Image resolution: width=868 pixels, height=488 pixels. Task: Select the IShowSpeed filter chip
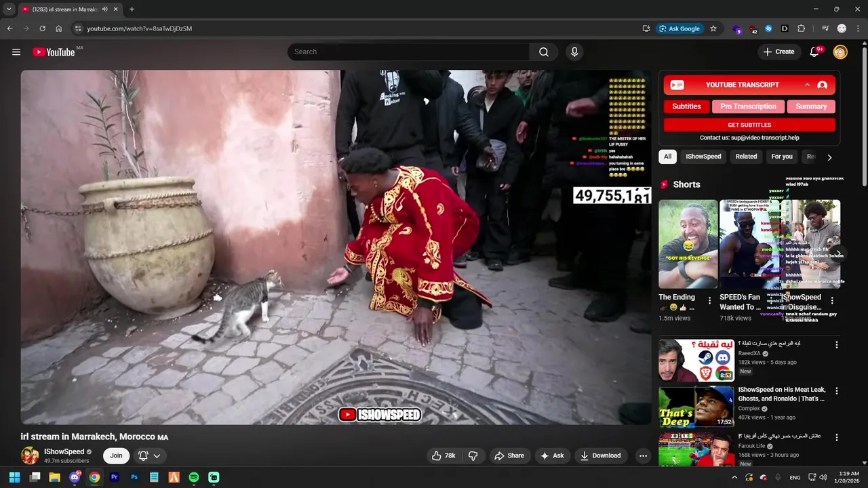[703, 157]
